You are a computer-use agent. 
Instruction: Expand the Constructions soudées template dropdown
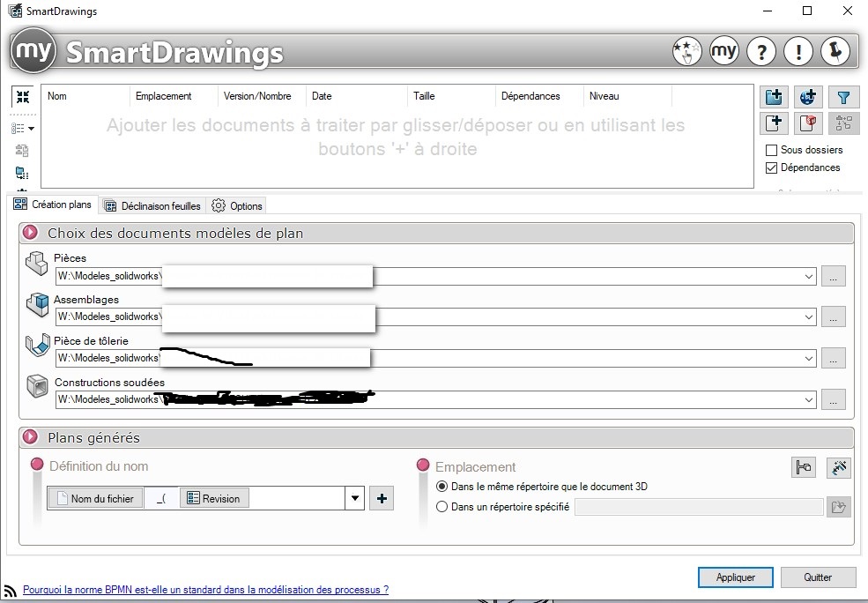(x=808, y=399)
